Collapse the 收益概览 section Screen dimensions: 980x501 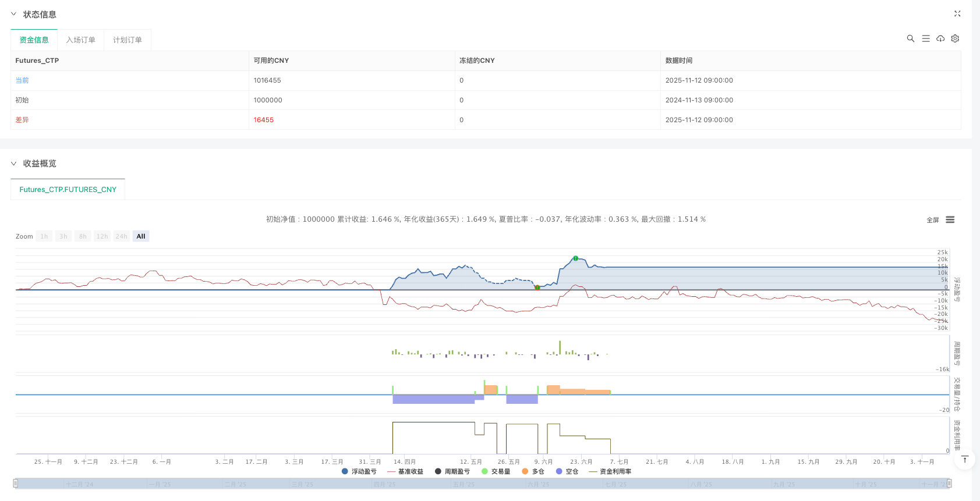[14, 164]
